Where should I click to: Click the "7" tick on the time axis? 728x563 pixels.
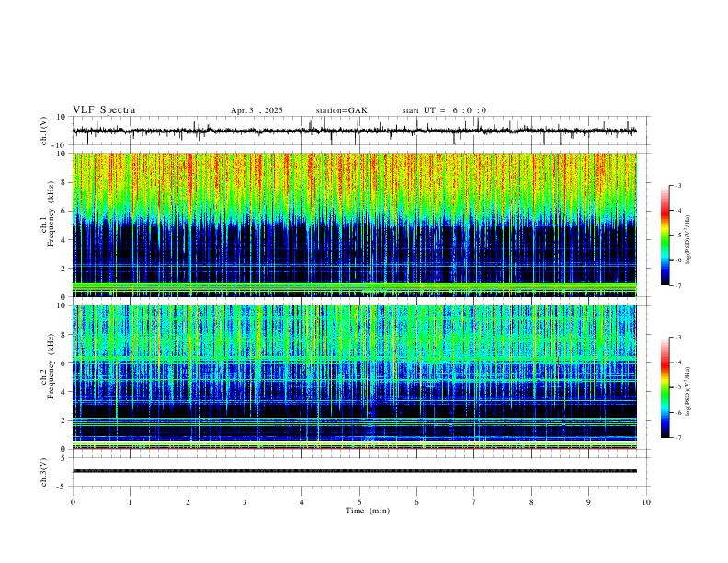point(474,502)
